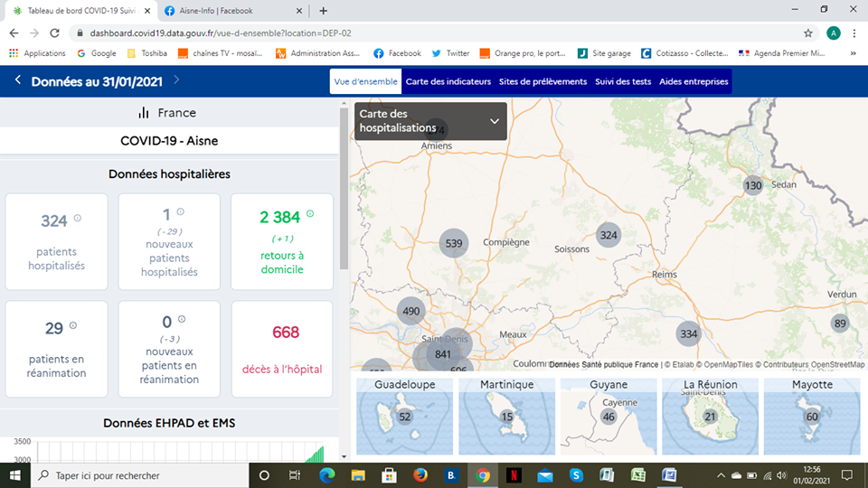Viewport: 868px width, 488px height.
Task: Switch to Carte des indicateurs tab
Action: (448, 81)
